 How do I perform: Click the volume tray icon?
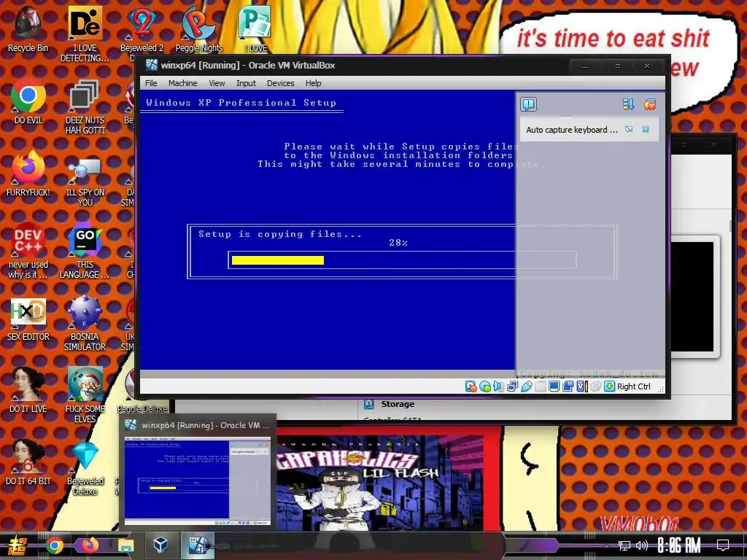pyautogui.click(x=642, y=545)
